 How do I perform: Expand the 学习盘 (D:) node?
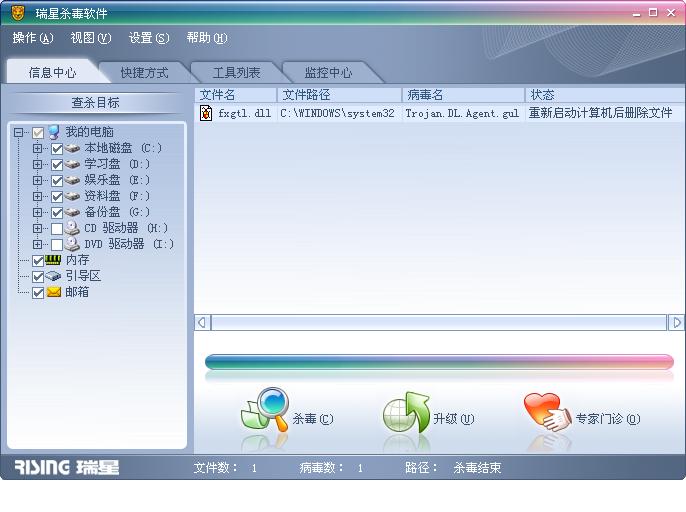tap(37, 165)
